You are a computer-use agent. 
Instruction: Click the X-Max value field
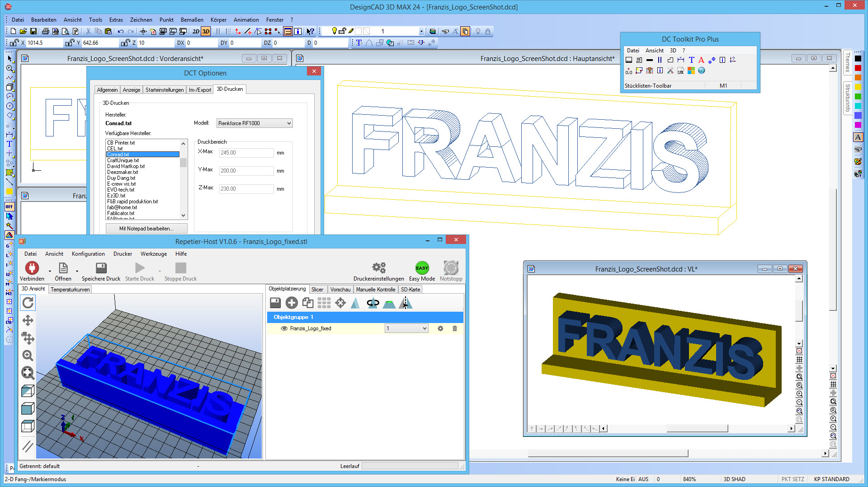tap(246, 153)
